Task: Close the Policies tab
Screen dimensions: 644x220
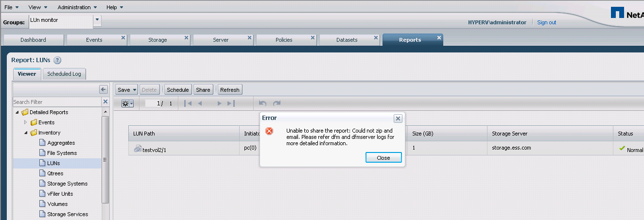Action: pyautogui.click(x=313, y=37)
